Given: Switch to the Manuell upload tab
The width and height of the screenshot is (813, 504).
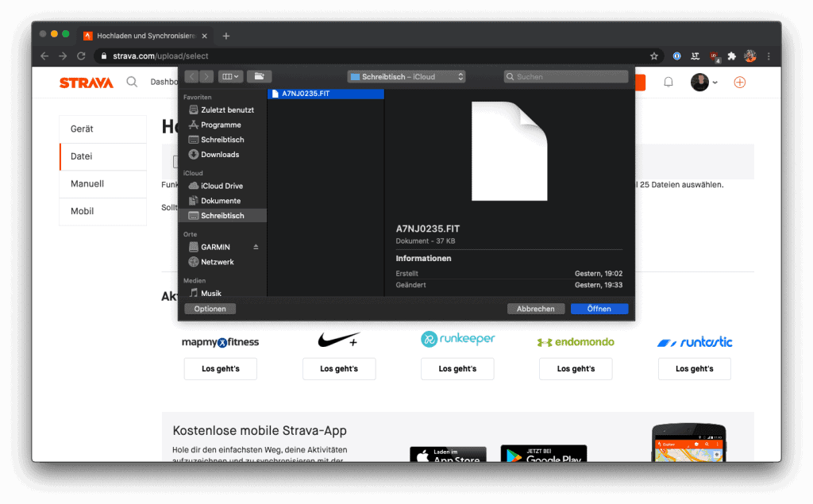Looking at the screenshot, I should (103, 184).
